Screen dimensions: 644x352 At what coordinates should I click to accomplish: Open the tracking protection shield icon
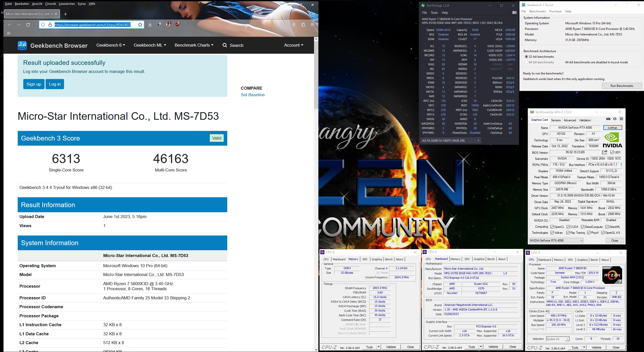click(43, 25)
